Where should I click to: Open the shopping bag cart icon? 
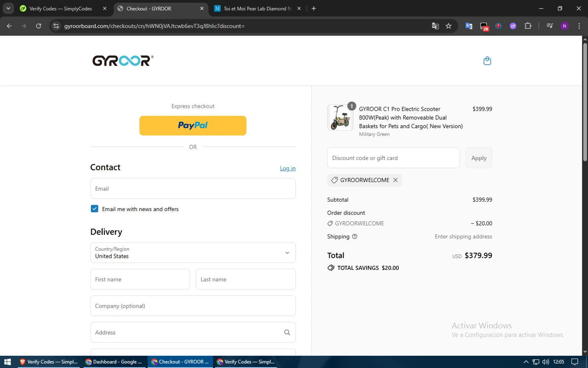[x=487, y=61]
